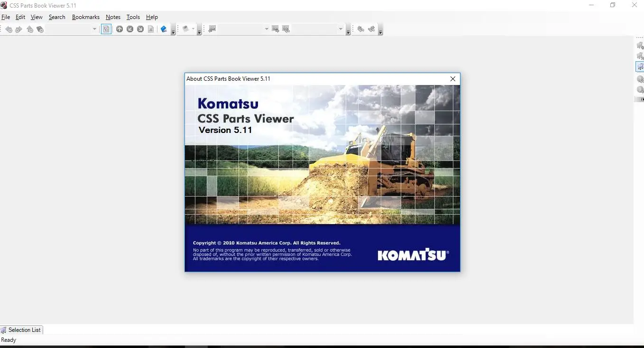Click the page document icon on toolbar
The width and height of the screenshot is (644, 348).
click(151, 29)
